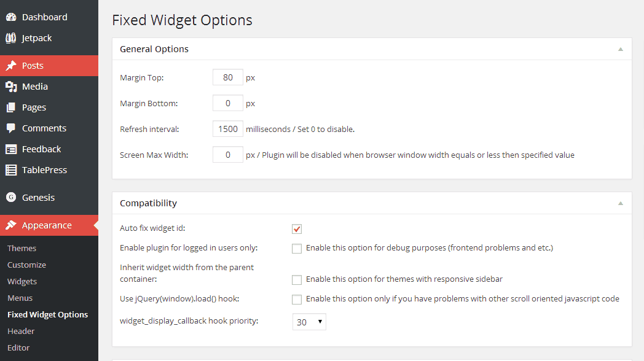Image resolution: width=644 pixels, height=361 pixels.
Task: Open the hook priority dropdown showing 30
Action: pyautogui.click(x=309, y=322)
